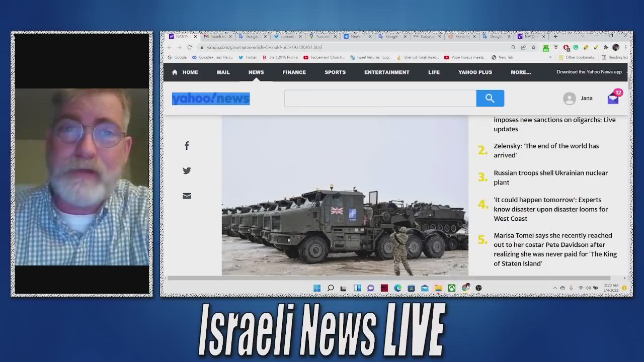Screen dimensions: 644x362
Task: Click the blue search magnifier button
Action: coord(490,99)
